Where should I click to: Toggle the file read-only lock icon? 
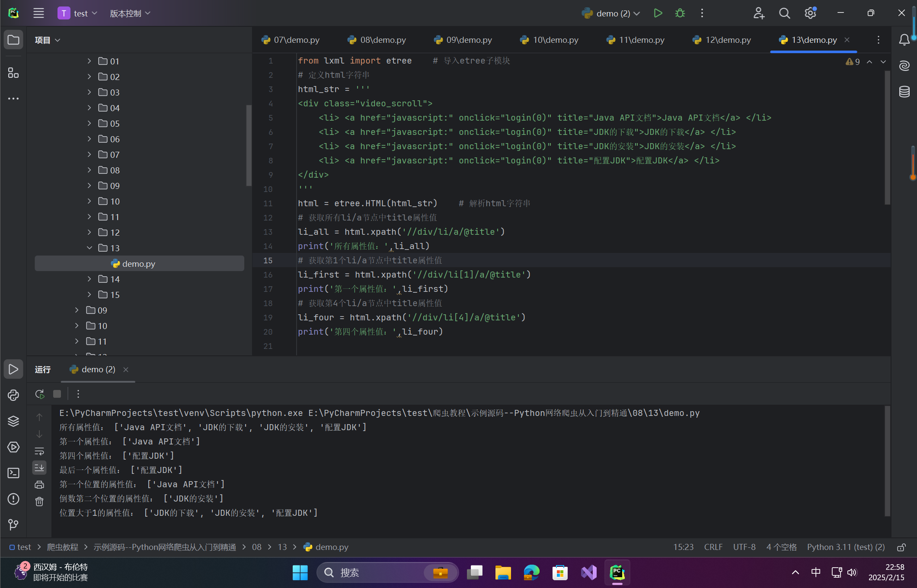coord(901,547)
